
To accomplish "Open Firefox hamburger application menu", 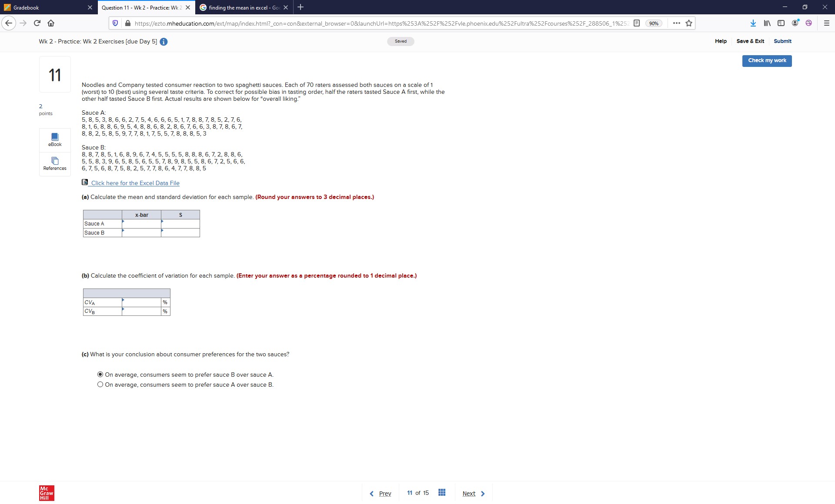I will (826, 23).
